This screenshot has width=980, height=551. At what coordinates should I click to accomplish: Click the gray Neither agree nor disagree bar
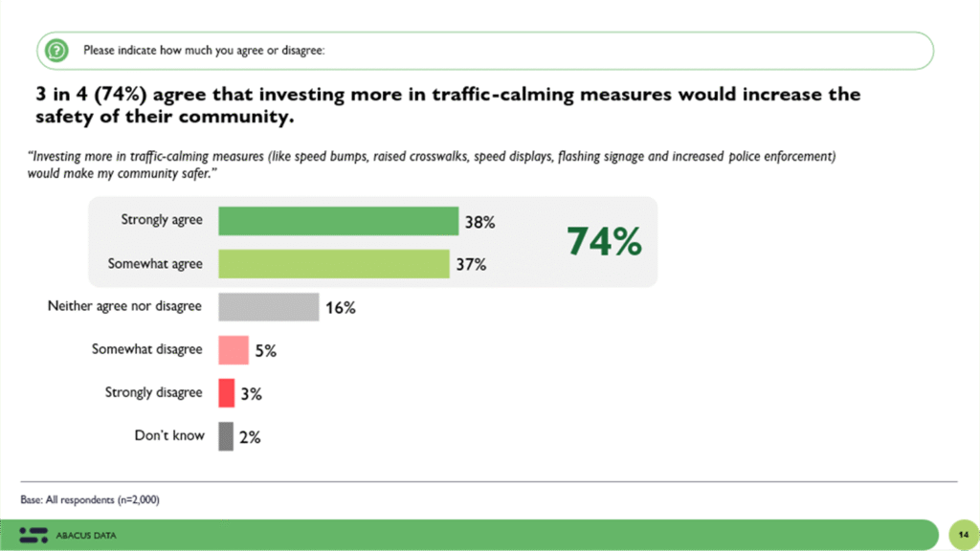click(268, 307)
